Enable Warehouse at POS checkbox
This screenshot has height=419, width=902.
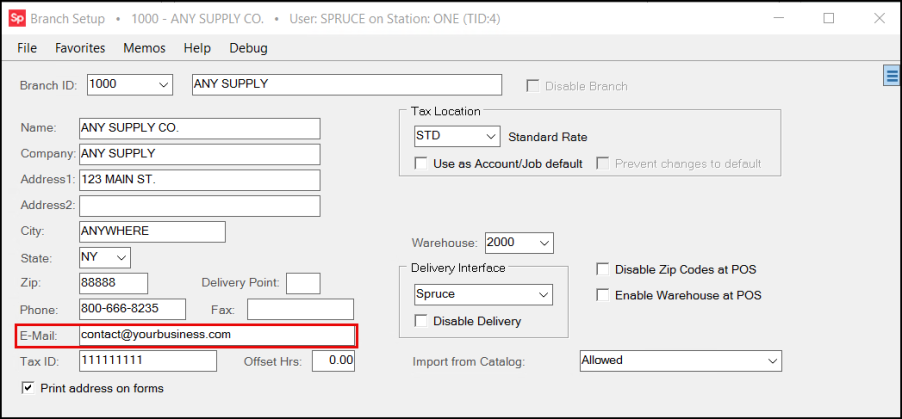(x=602, y=295)
